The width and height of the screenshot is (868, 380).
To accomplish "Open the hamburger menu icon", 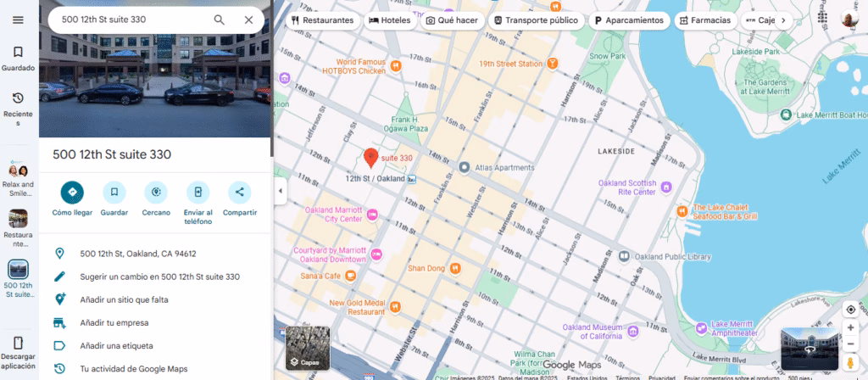I will tap(18, 20).
